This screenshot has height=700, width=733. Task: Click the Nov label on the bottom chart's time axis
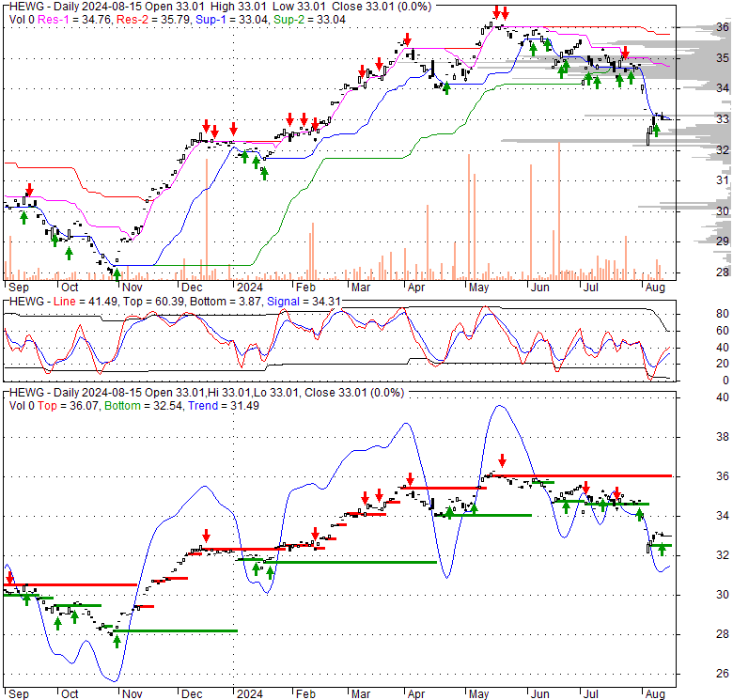(132, 693)
